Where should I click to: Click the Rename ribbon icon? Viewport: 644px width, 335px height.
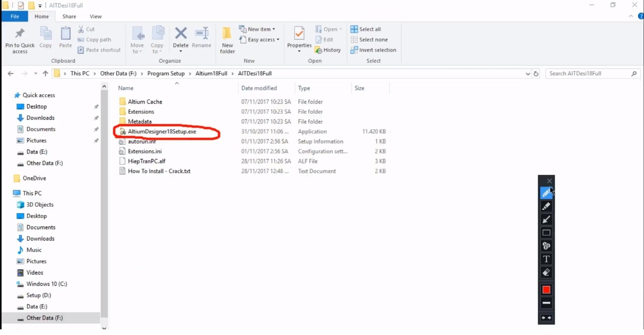pyautogui.click(x=202, y=33)
